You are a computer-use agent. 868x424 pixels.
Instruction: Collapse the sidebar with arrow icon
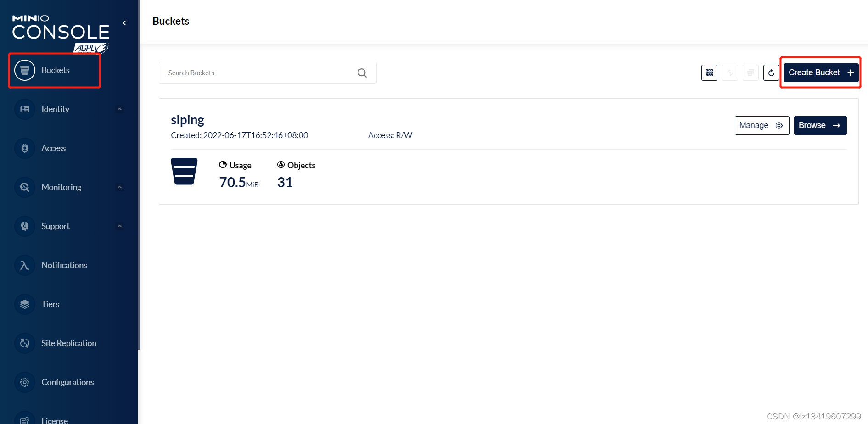click(x=124, y=23)
